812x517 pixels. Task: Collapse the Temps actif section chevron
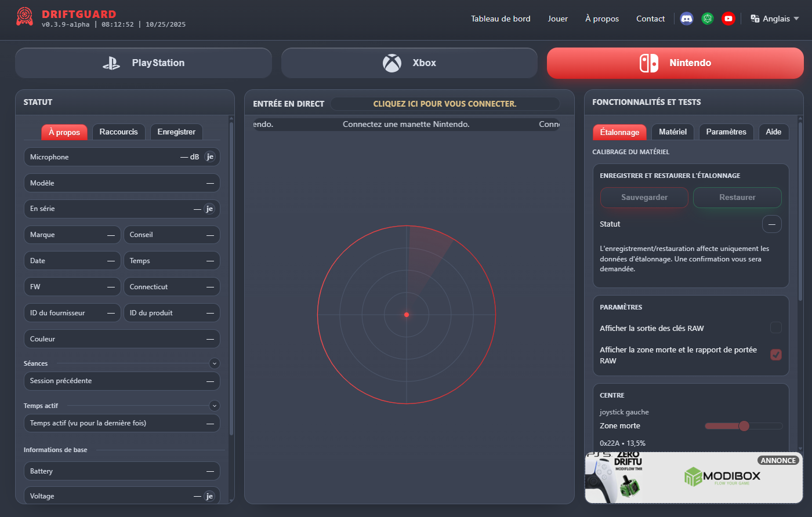point(215,406)
